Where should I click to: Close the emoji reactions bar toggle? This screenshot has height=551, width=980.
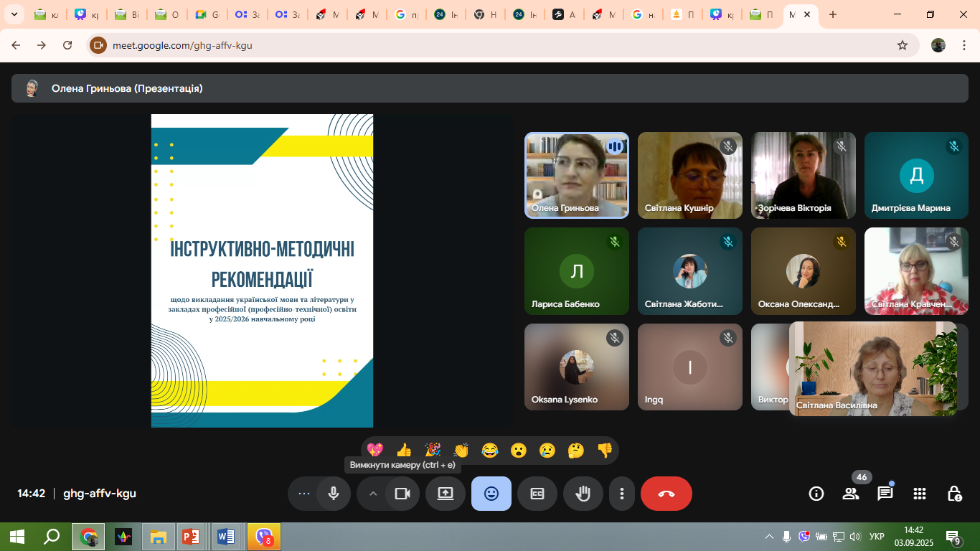(491, 494)
